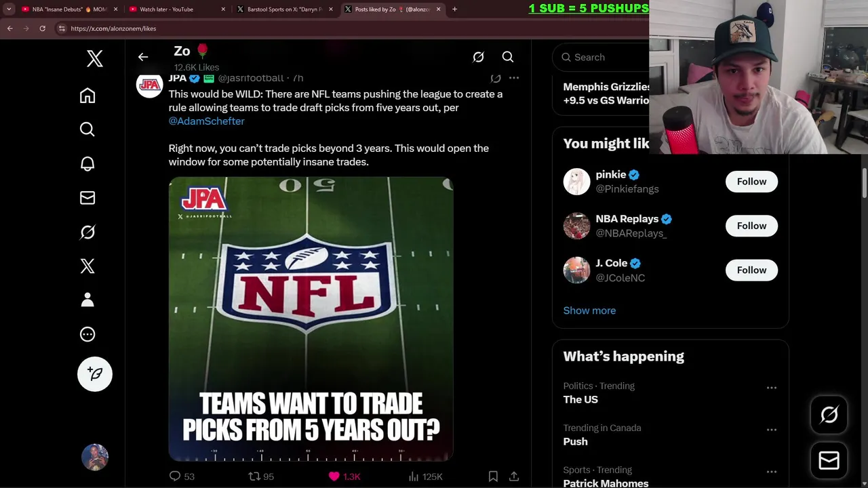Open The US trending topic
The image size is (868, 488).
point(580,399)
